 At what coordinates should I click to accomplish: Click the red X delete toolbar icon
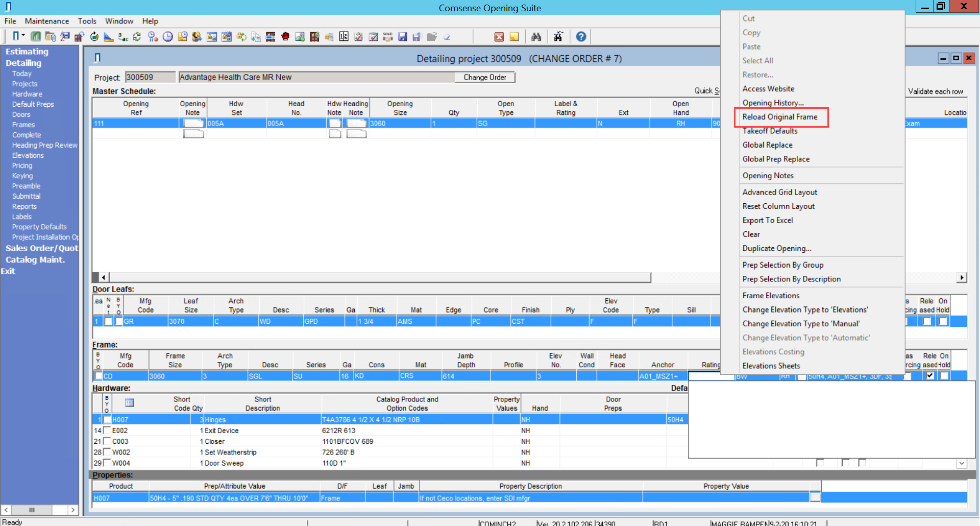pyautogui.click(x=499, y=36)
